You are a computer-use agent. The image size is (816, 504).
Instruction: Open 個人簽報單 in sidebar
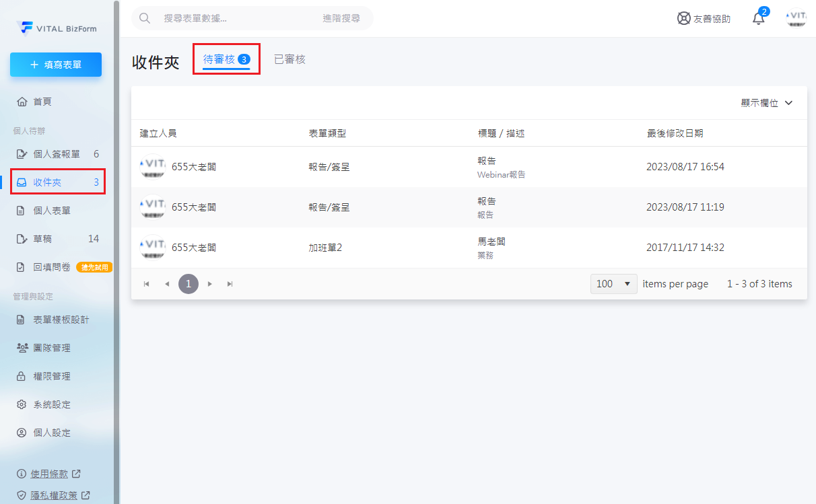[57, 154]
